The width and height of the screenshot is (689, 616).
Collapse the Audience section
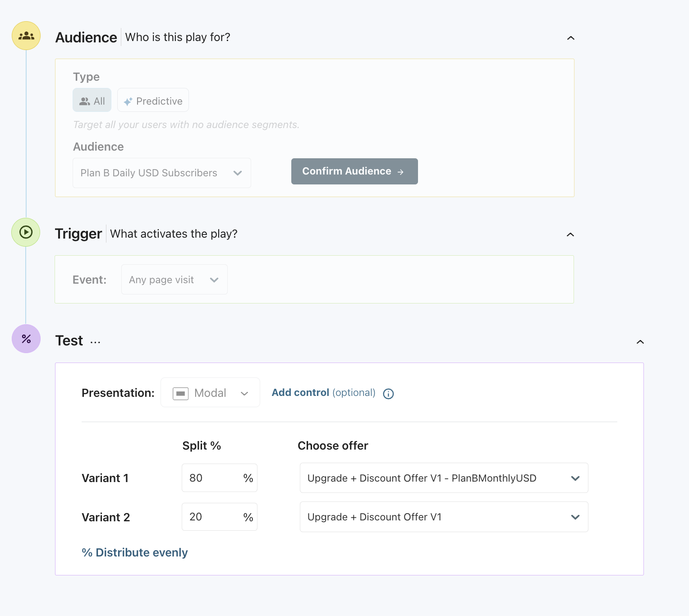(570, 38)
